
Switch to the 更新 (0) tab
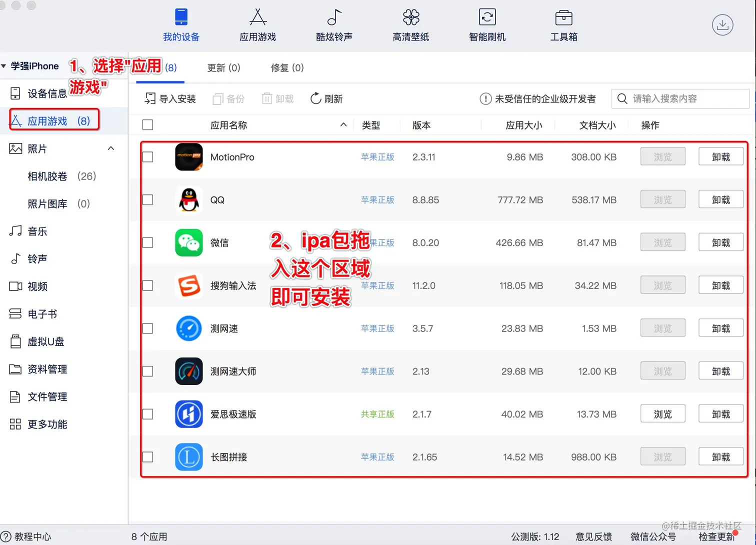(224, 67)
